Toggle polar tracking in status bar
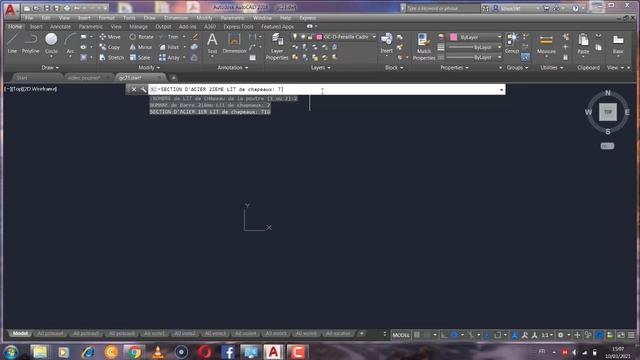The width and height of the screenshot is (640, 360). (x=454, y=335)
